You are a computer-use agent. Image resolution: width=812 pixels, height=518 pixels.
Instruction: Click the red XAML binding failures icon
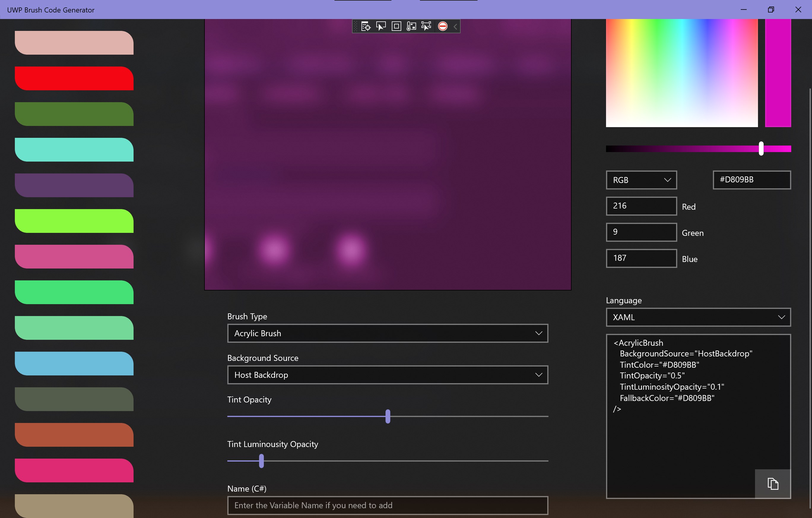click(443, 26)
